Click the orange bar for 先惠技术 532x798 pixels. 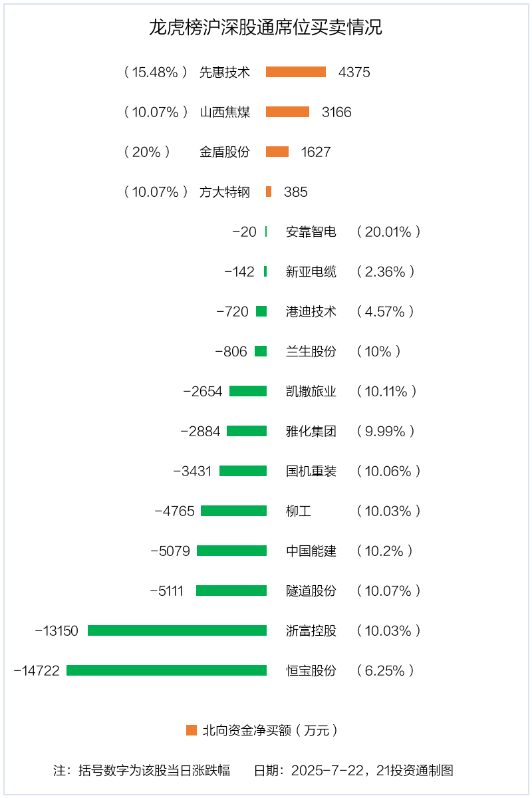point(296,72)
